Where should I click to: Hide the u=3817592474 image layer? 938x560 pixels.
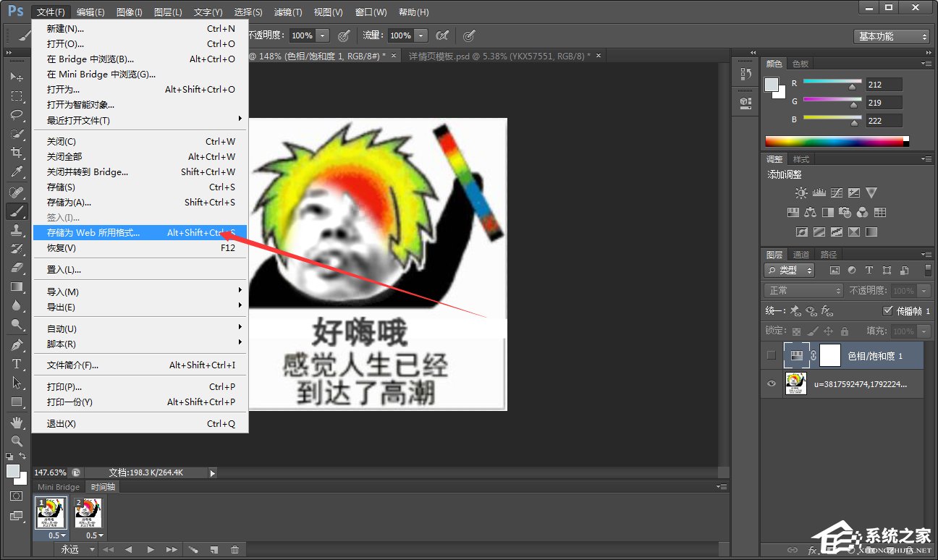tap(772, 383)
